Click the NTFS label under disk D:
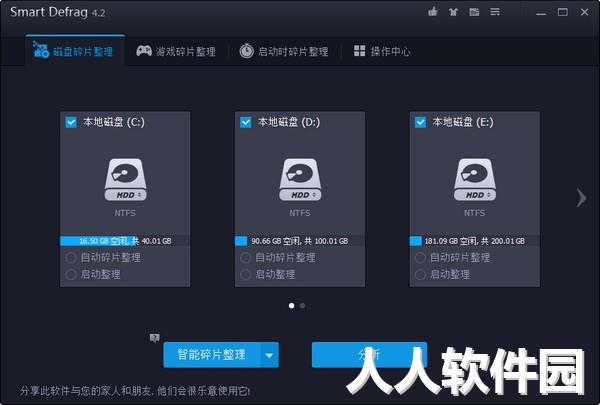This screenshot has width=600, height=405. point(300,213)
